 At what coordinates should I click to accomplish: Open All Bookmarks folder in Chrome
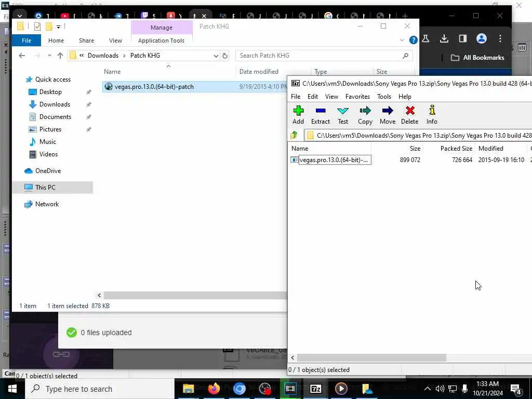click(x=477, y=58)
